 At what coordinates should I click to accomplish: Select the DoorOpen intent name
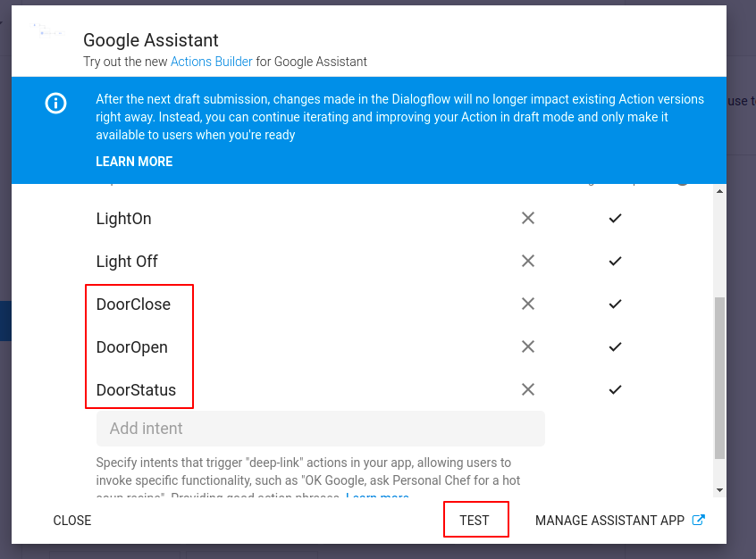(132, 347)
